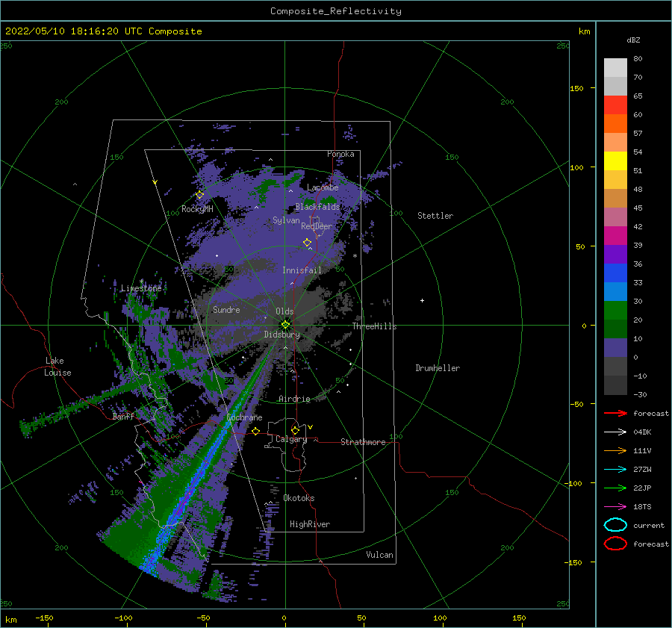Click the Olds town label
The width and height of the screenshot is (672, 628).
284,311
